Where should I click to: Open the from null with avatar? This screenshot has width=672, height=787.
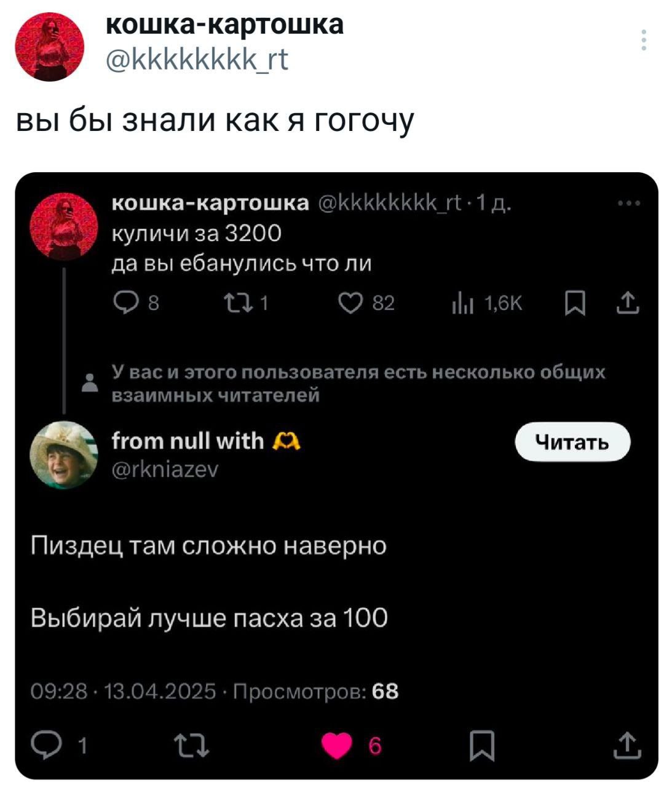point(63,455)
